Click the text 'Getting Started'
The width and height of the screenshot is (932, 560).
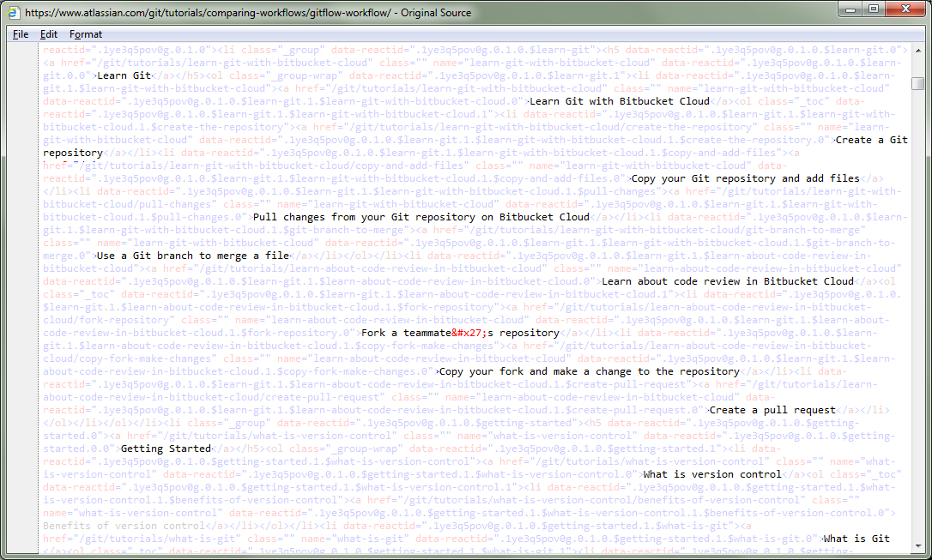tap(166, 449)
